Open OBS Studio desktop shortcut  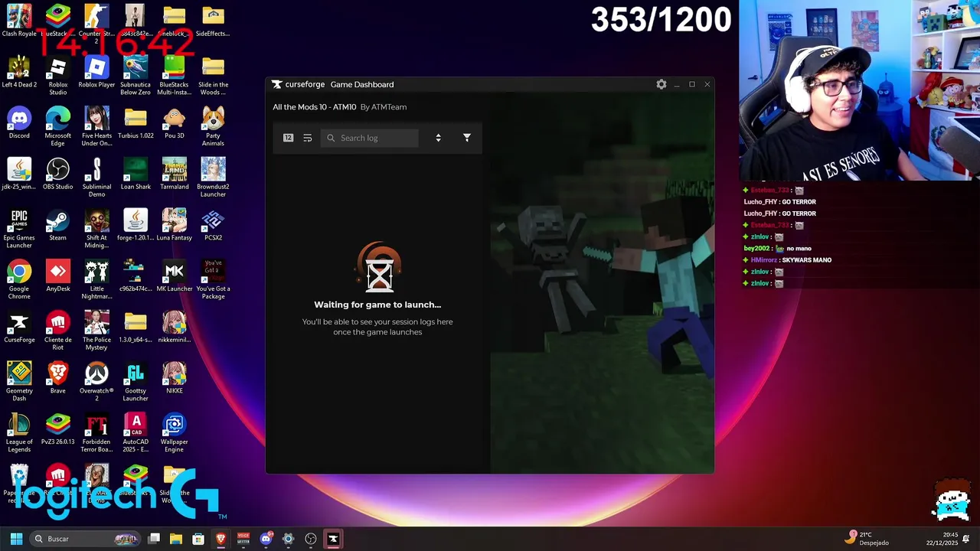coord(58,174)
